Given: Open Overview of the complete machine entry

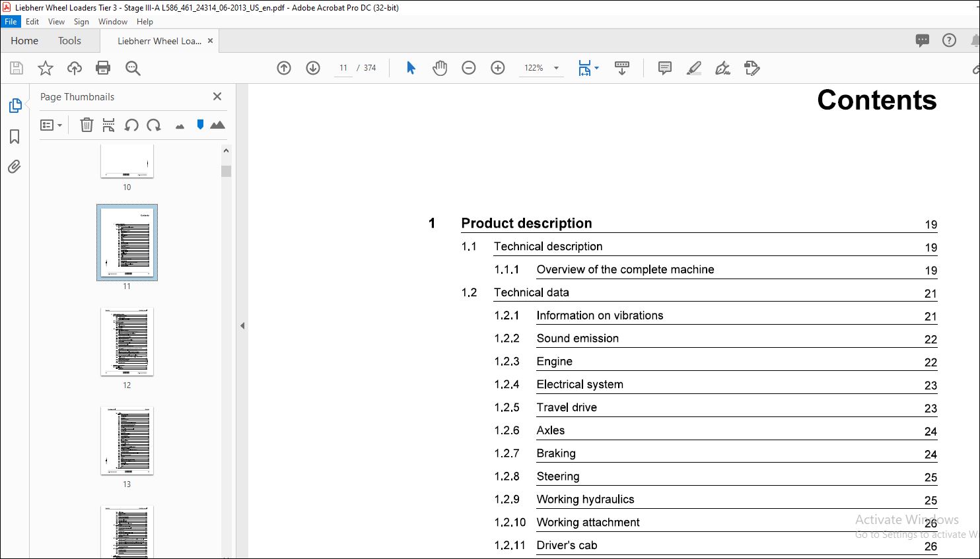Looking at the screenshot, I should [x=625, y=269].
